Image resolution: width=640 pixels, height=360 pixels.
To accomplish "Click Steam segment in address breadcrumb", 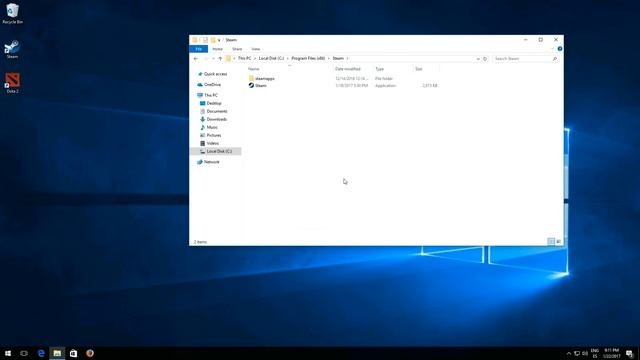I will click(x=338, y=59).
